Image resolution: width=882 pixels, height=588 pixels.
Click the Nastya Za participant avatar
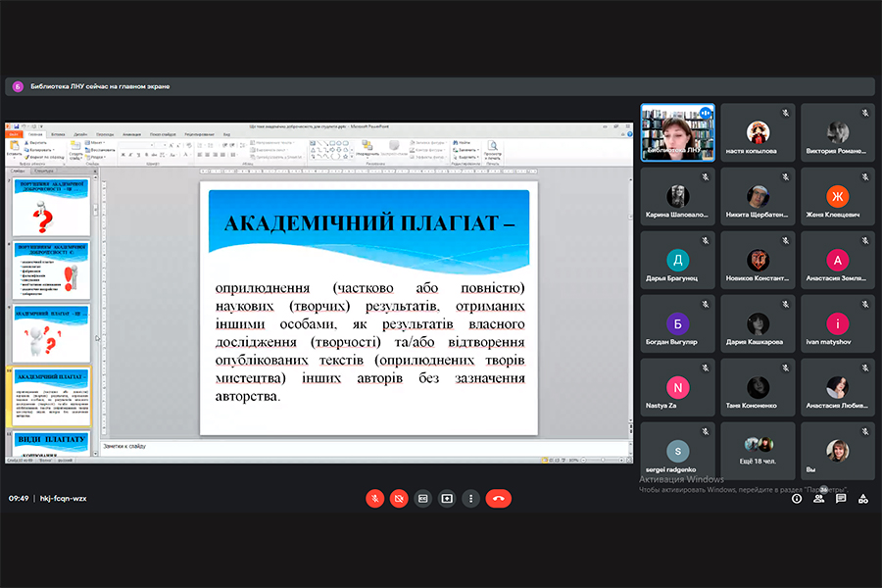tap(677, 386)
